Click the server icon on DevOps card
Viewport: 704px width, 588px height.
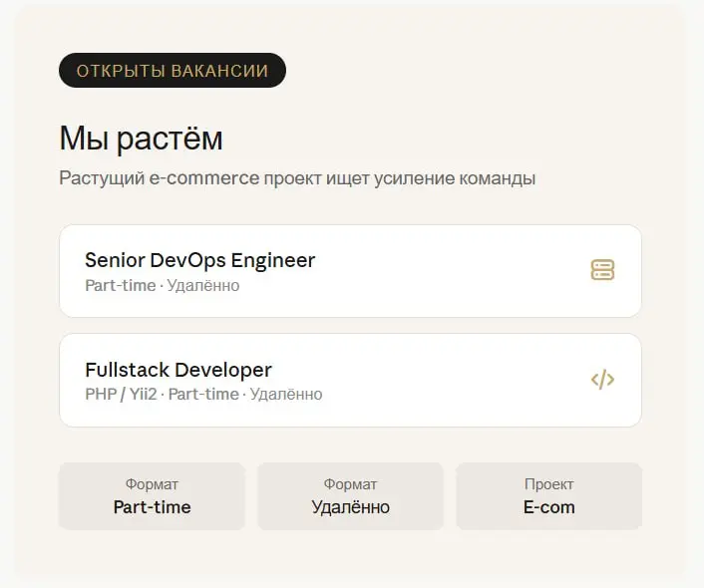pyautogui.click(x=602, y=270)
